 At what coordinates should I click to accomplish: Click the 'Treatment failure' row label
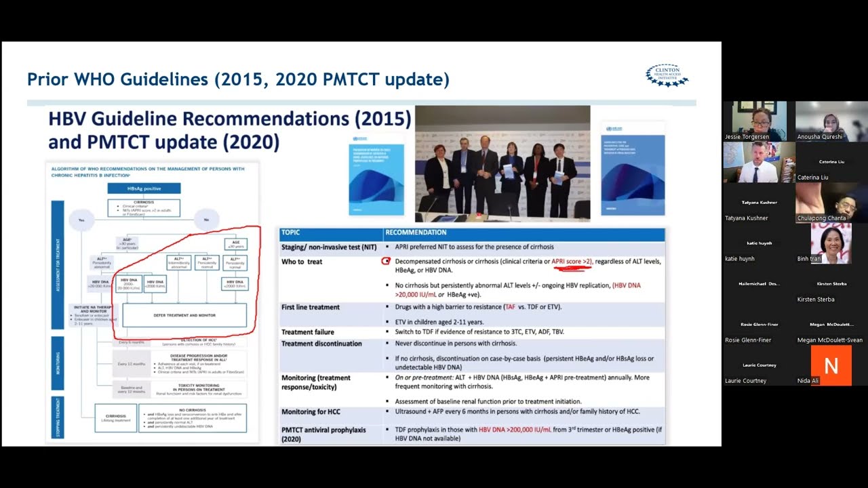(x=308, y=332)
